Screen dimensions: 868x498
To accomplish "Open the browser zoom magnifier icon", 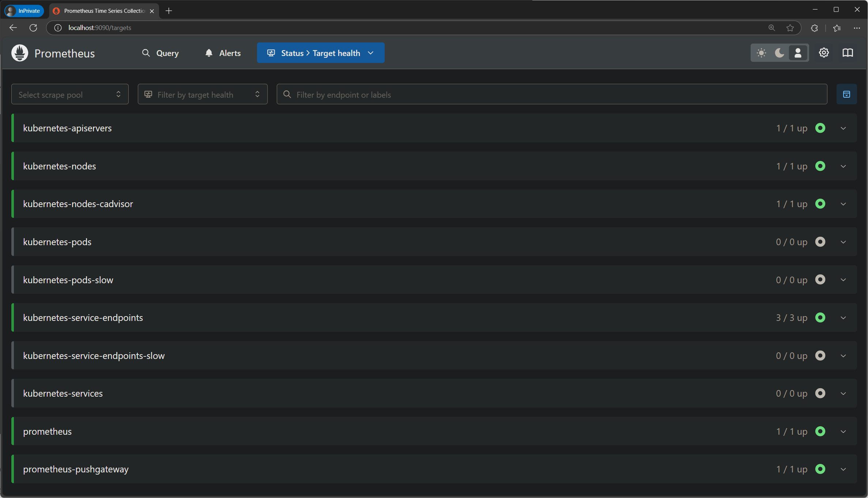I will [771, 28].
